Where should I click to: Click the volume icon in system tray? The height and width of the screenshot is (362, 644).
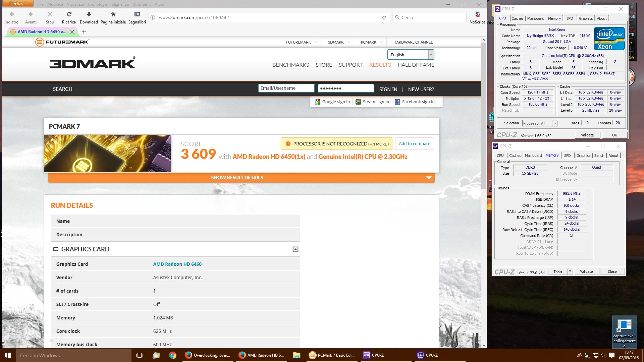coord(603,355)
